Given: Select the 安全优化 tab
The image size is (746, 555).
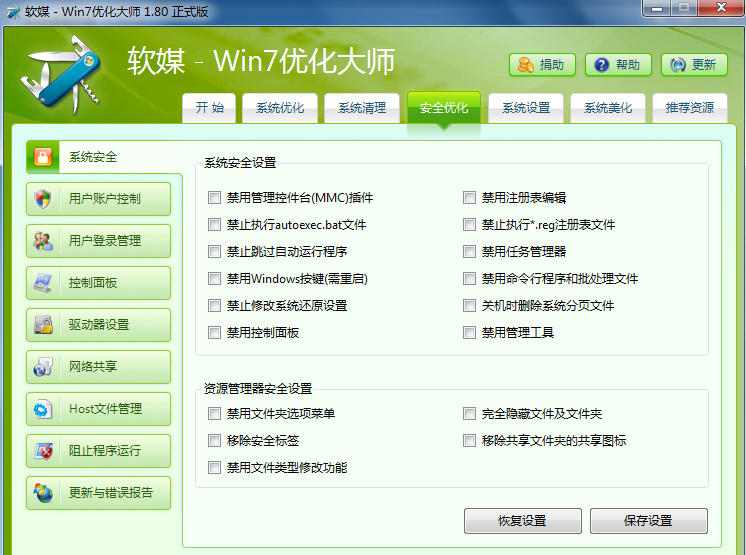Looking at the screenshot, I should coord(444,108).
